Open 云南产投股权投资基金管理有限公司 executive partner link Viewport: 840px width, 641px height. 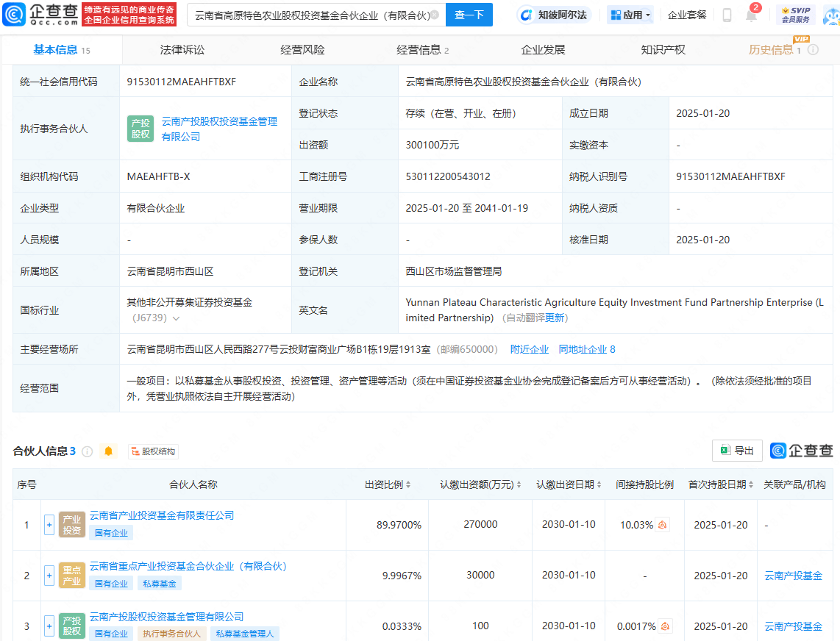219,129
